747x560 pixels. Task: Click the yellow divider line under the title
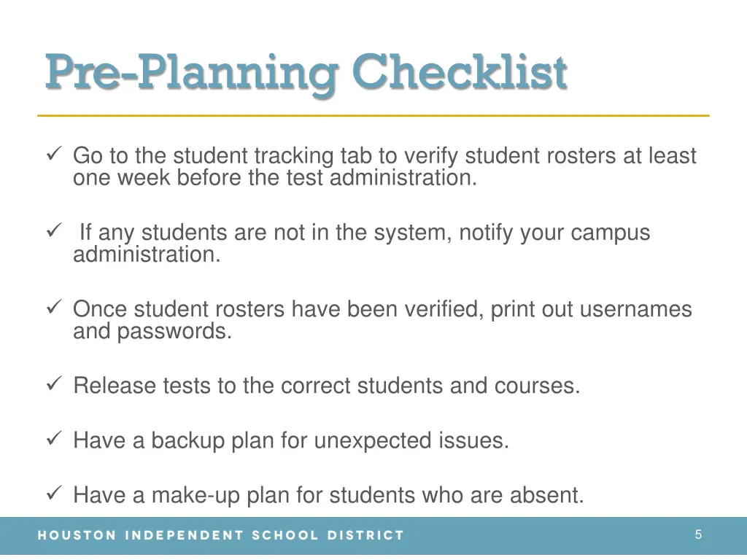373,115
